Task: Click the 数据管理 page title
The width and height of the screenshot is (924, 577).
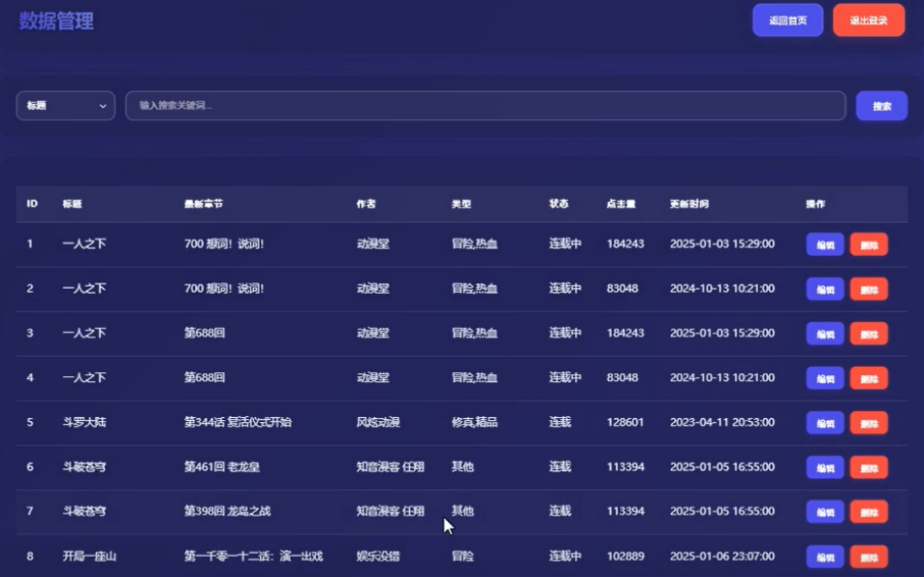Action: (x=56, y=21)
